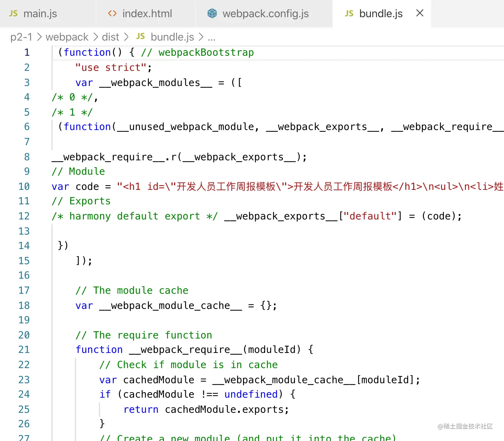Click "__webpack_require__.r" call on line 8
The image size is (504, 441).
(x=114, y=157)
